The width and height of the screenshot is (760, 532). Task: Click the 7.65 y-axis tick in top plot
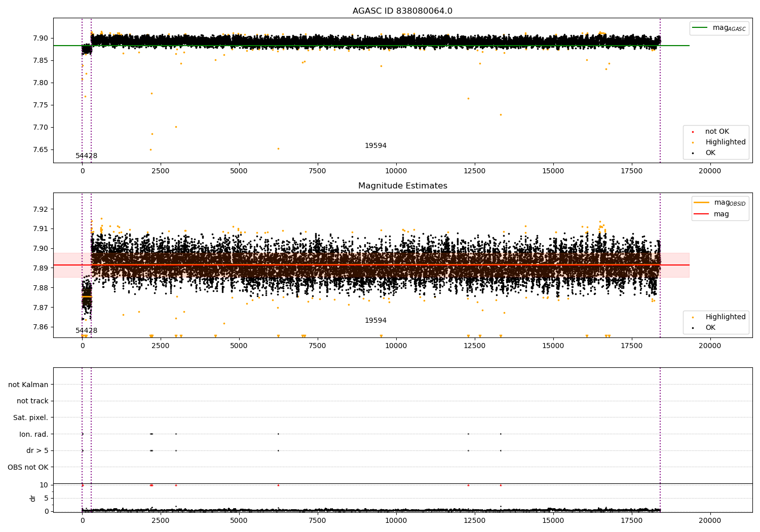[x=40, y=150]
